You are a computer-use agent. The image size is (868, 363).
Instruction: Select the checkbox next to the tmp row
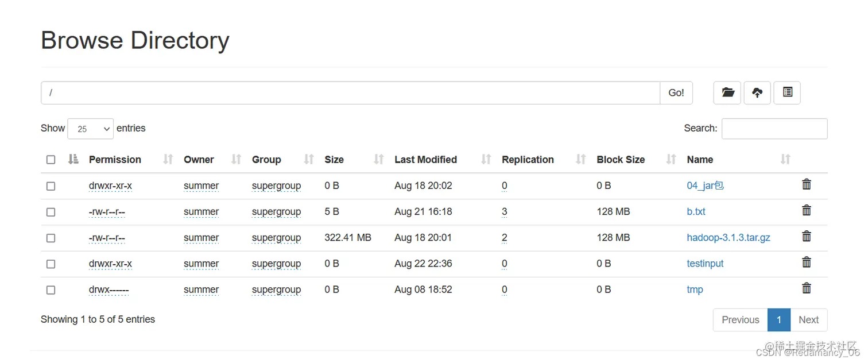[51, 290]
